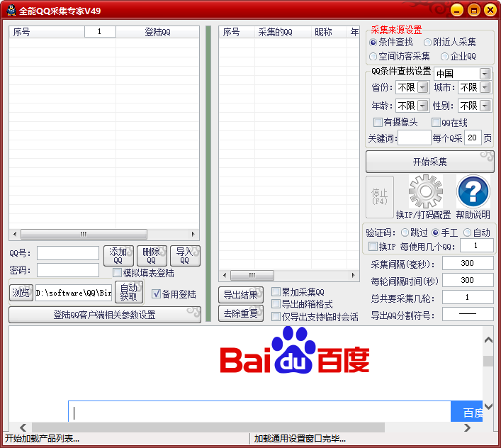Screen dimensions: 501x448
Task: Open the 中国 country dropdown
Action: (485, 74)
